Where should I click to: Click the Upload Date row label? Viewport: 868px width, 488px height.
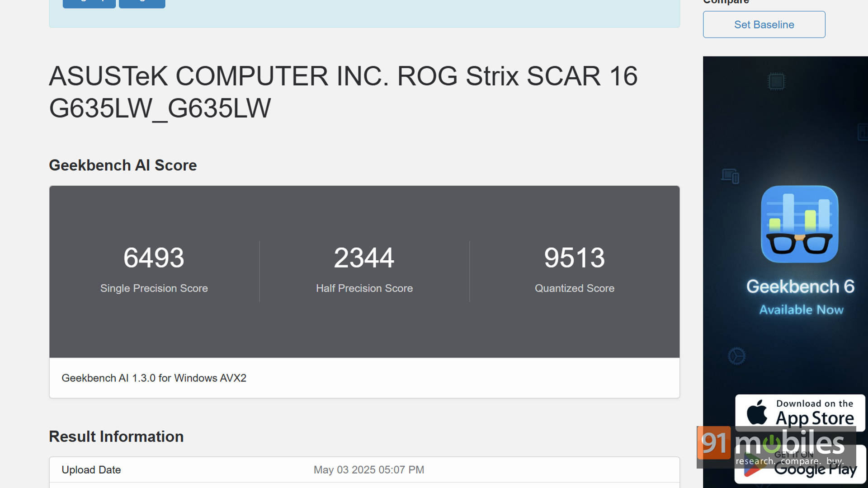[x=91, y=470]
